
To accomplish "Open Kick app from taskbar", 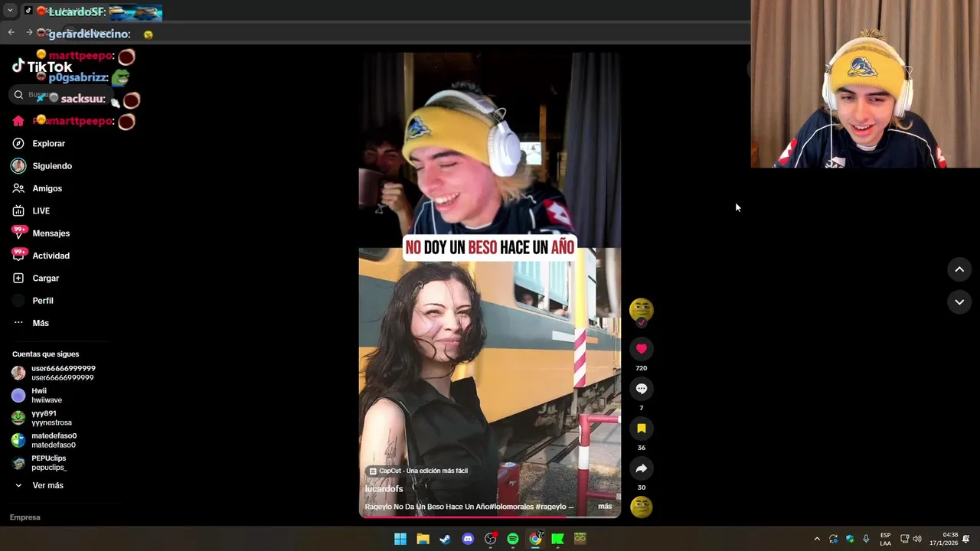I will coord(557,539).
